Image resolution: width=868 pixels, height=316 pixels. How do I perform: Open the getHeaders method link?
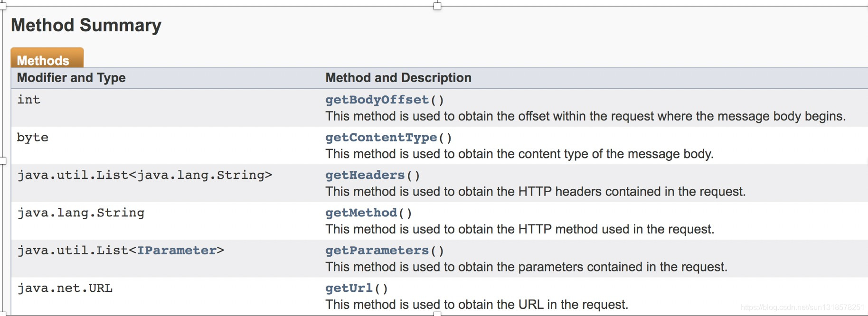365,176
